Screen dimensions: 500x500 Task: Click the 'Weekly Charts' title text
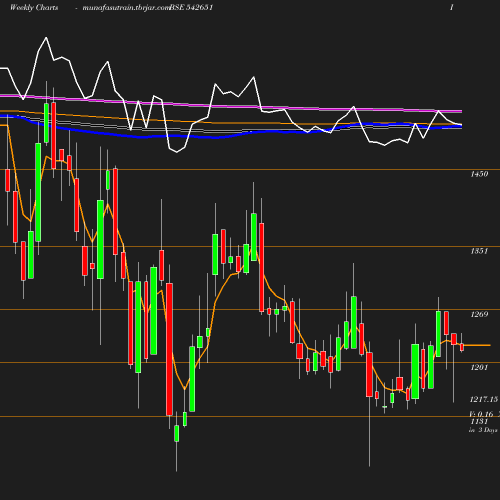click(x=34, y=7)
